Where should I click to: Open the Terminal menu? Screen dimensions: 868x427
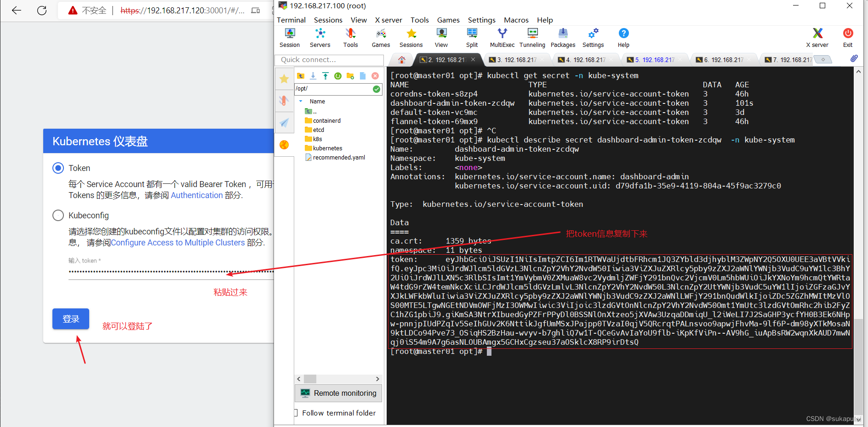(291, 20)
